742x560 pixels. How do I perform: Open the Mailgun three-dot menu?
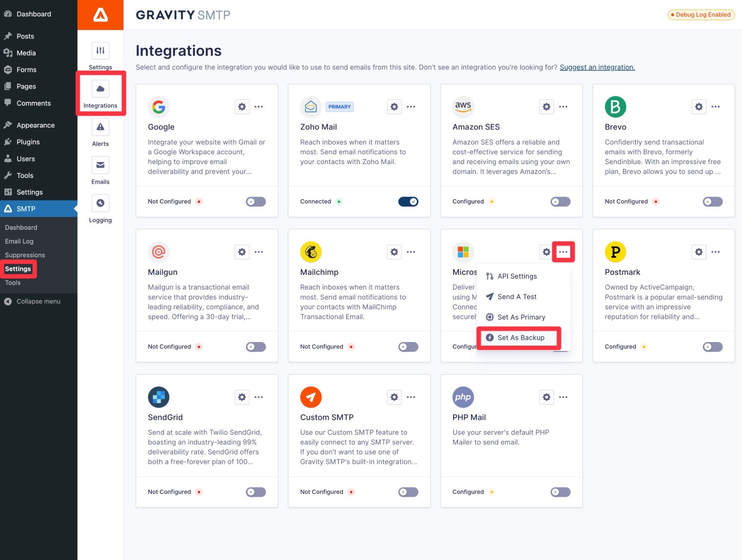coord(259,252)
